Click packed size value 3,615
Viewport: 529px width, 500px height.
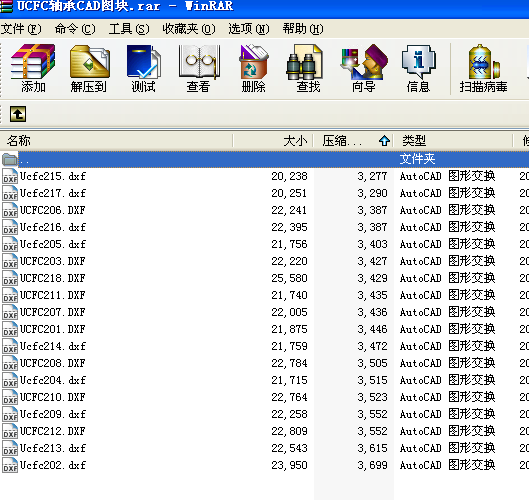pyautogui.click(x=372, y=448)
